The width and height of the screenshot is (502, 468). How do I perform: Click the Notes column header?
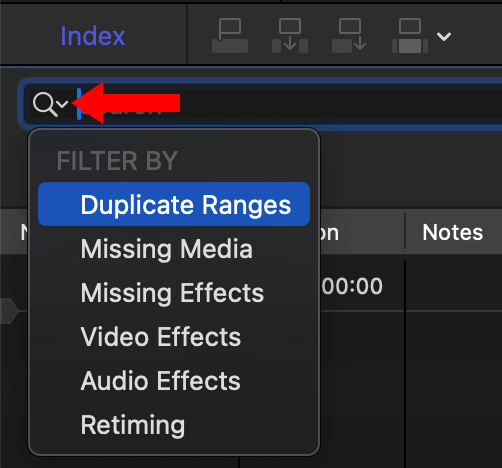(x=453, y=232)
